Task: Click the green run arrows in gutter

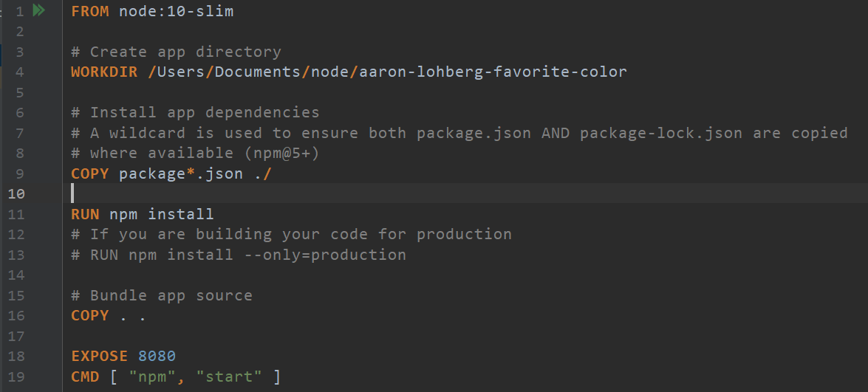Action: (x=39, y=11)
